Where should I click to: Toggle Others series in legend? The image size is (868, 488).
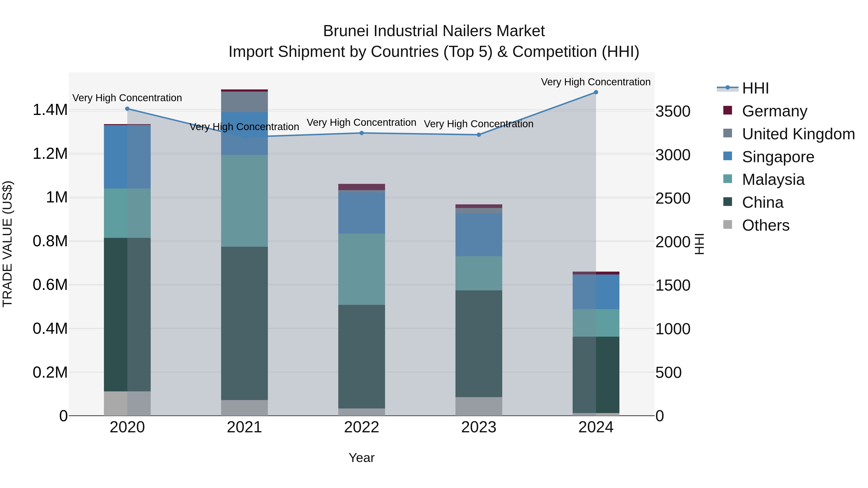[756, 225]
